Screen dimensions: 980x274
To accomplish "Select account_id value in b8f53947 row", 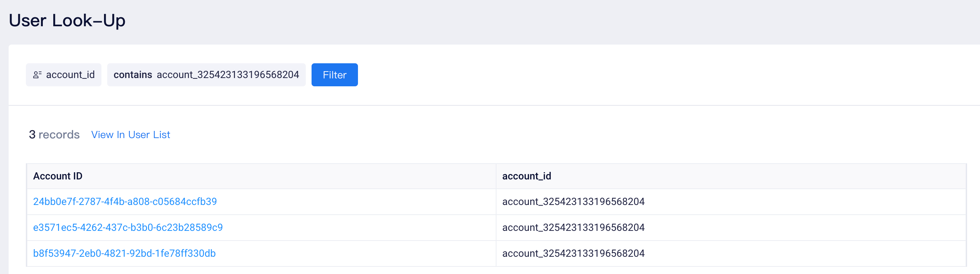I will pos(573,253).
